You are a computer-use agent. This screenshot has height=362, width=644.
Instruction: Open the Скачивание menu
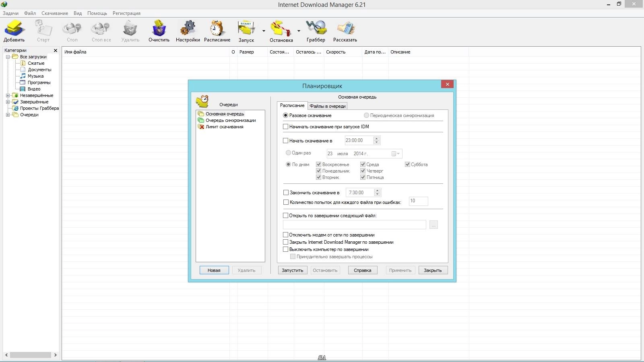tap(55, 13)
